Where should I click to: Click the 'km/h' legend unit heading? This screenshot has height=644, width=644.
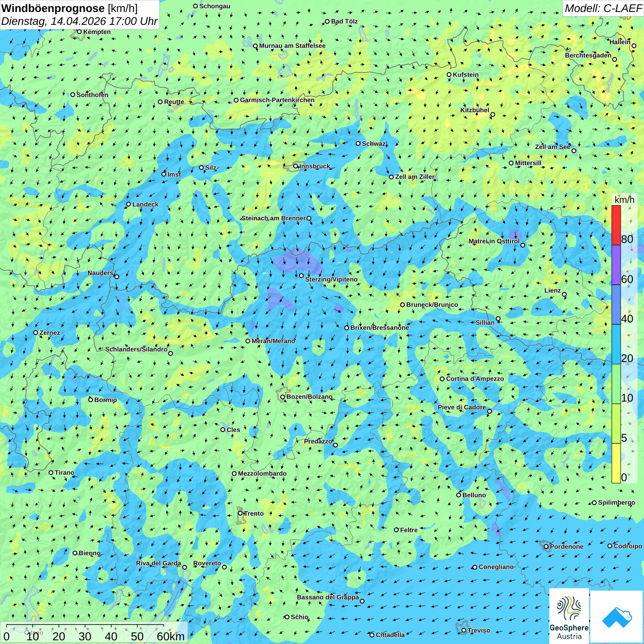(x=624, y=200)
